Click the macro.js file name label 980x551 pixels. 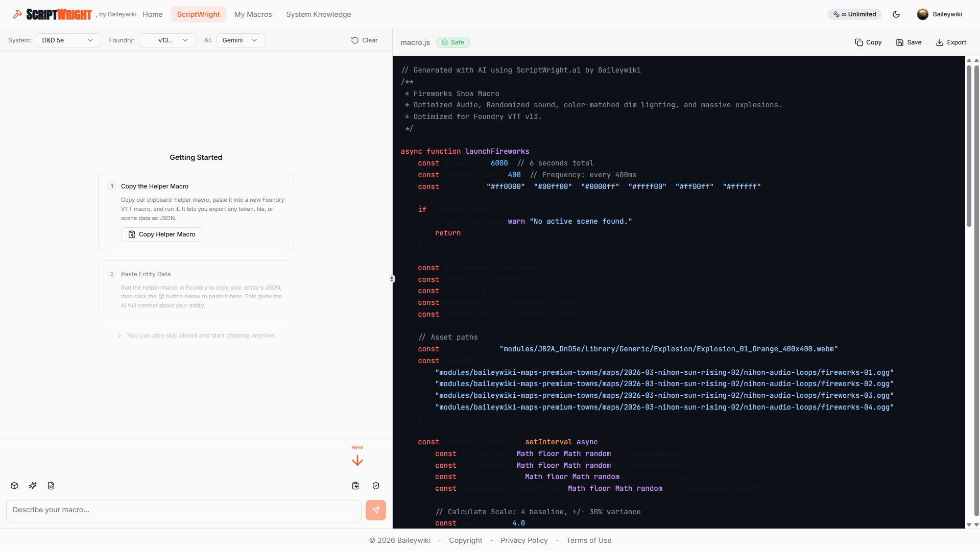[415, 42]
